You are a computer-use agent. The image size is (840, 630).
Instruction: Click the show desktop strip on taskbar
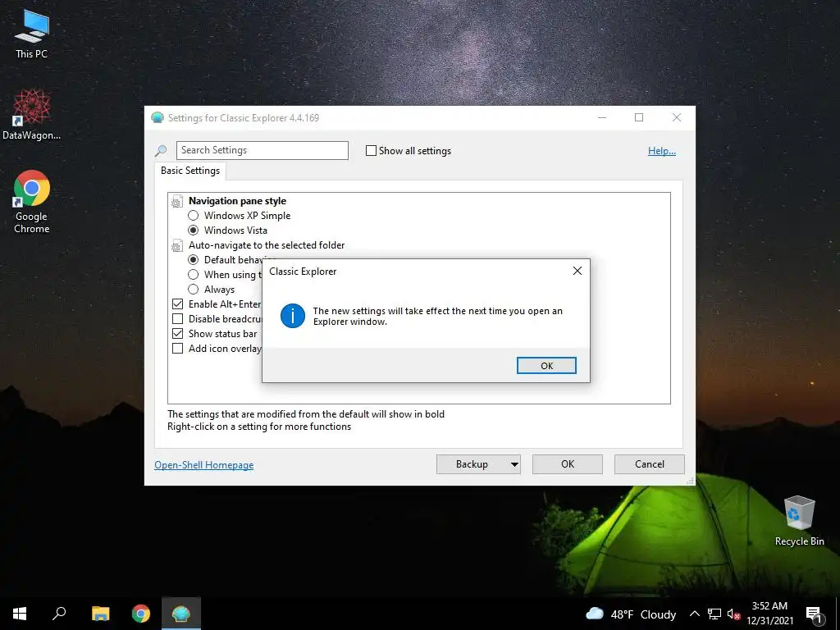(838, 614)
